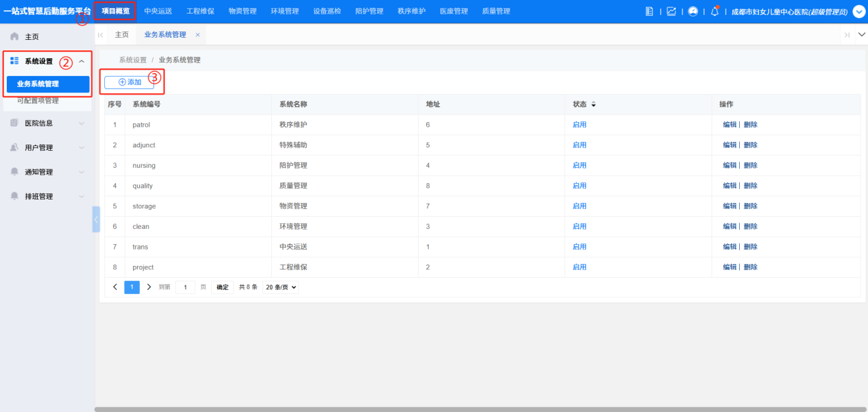
Task: Go to next page arrow
Action: point(149,287)
